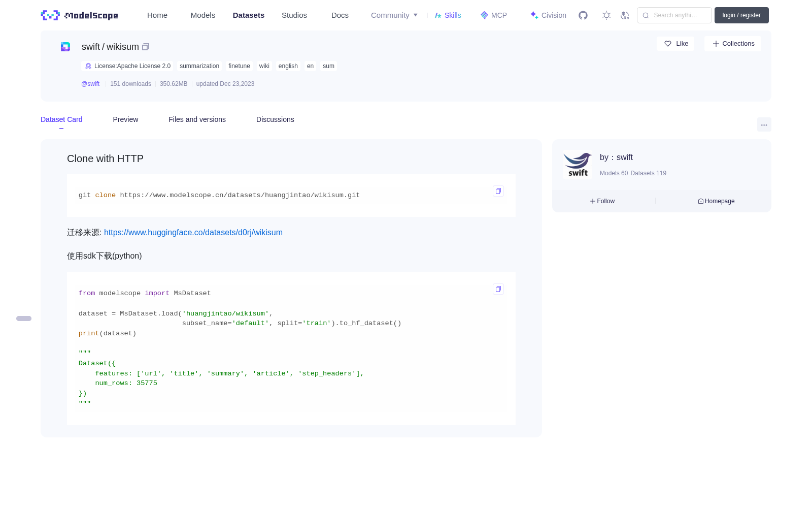Viewport: 812px width, 508px height.
Task: Click the sum tag
Action: [329, 66]
